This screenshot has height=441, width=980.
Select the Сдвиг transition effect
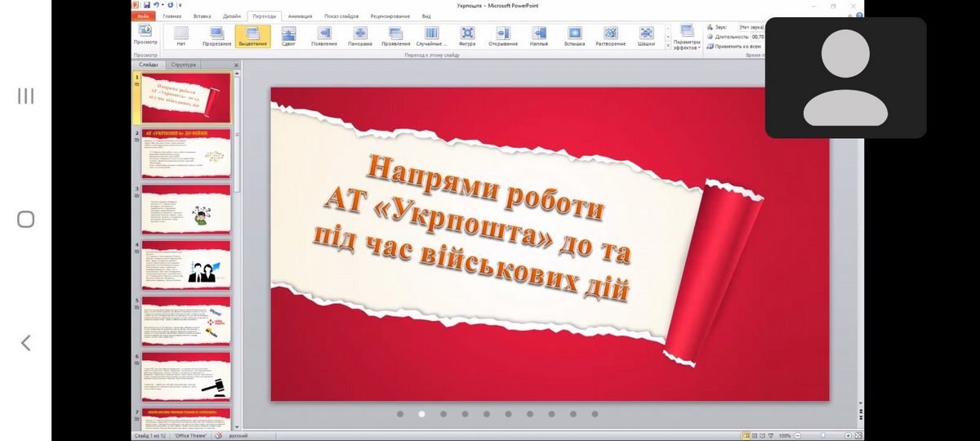(288, 36)
